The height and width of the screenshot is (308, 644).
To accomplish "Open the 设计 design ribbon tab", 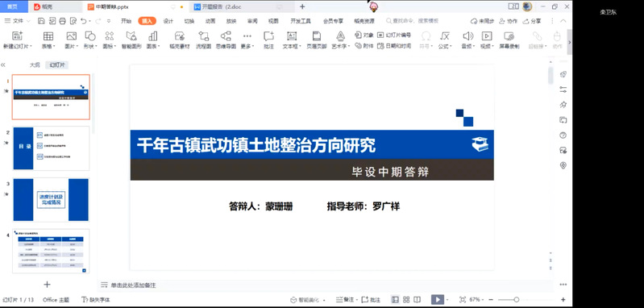I will [168, 21].
